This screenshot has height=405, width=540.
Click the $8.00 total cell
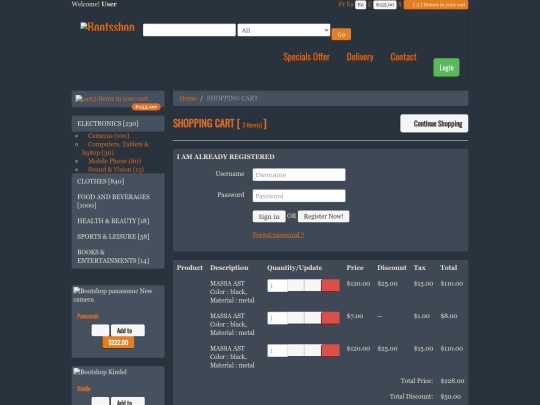coord(449,316)
